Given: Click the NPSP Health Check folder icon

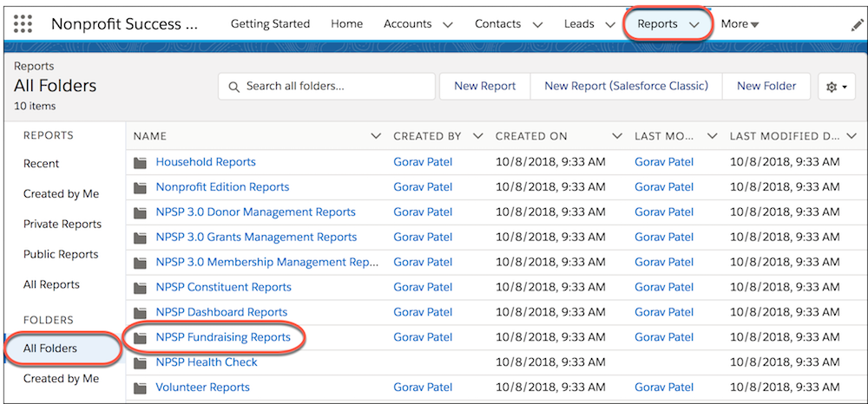Looking at the screenshot, I should click(x=141, y=362).
